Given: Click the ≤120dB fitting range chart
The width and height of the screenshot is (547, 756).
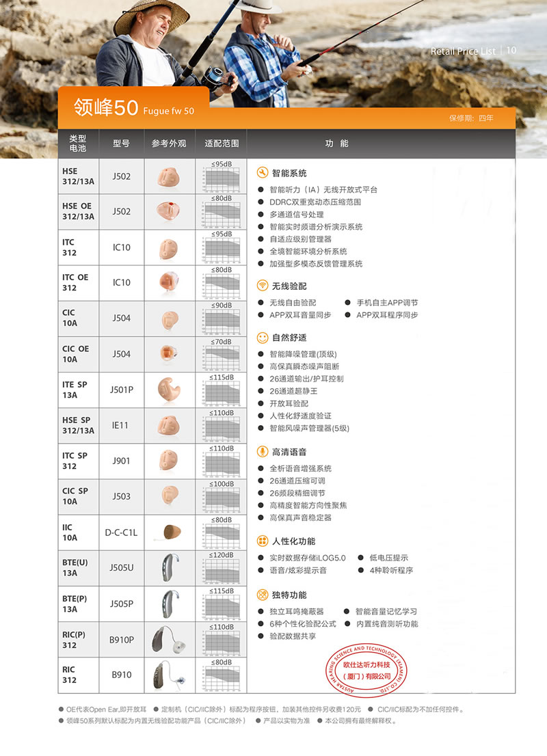Looking at the screenshot, I should click(222, 567).
